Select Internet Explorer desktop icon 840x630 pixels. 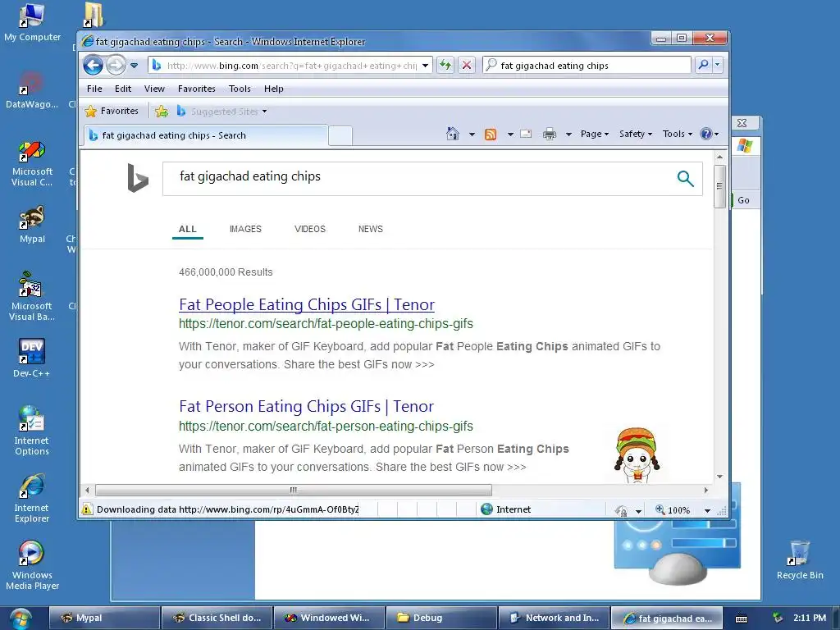[32, 498]
